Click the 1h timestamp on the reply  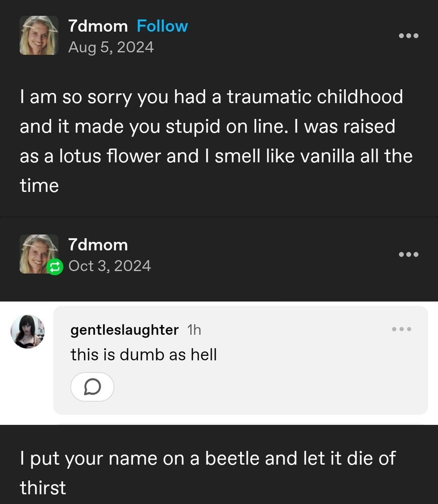194,330
